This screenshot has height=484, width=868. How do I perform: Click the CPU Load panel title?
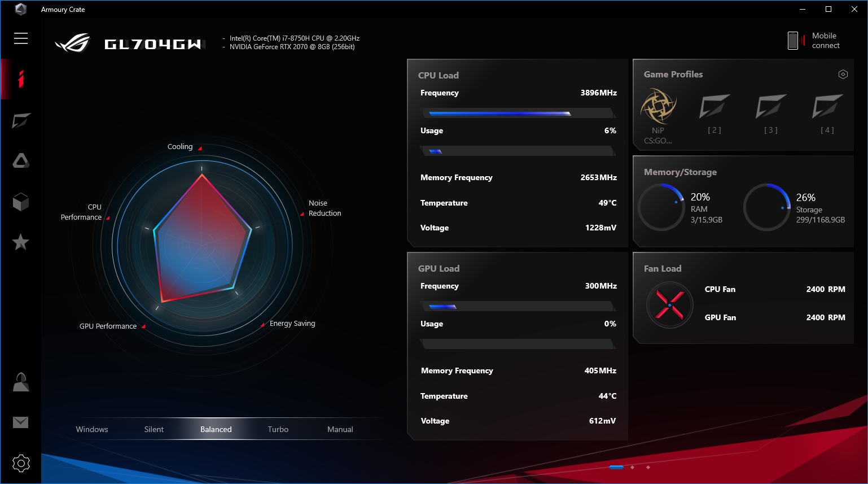(x=439, y=75)
